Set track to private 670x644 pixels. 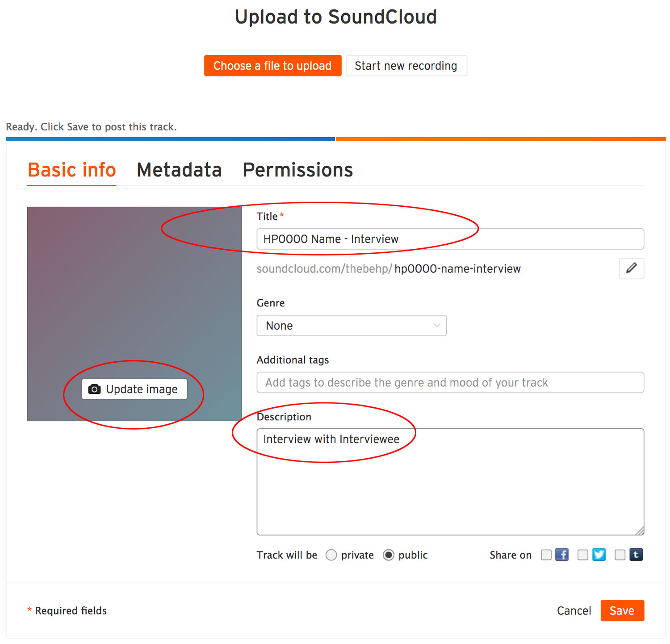pos(331,555)
